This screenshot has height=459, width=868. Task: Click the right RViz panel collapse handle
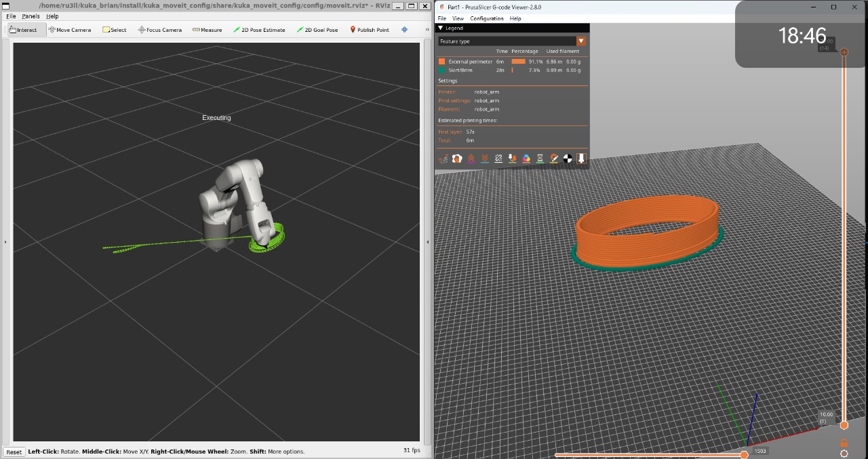[x=427, y=241]
